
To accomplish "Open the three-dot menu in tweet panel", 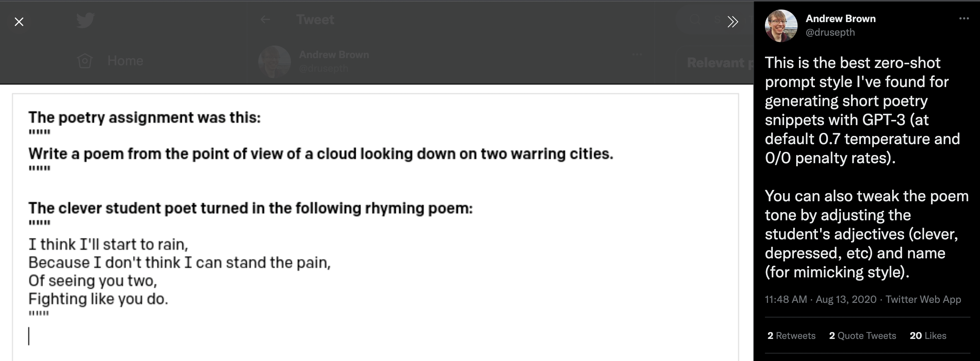I will pyautogui.click(x=964, y=18).
